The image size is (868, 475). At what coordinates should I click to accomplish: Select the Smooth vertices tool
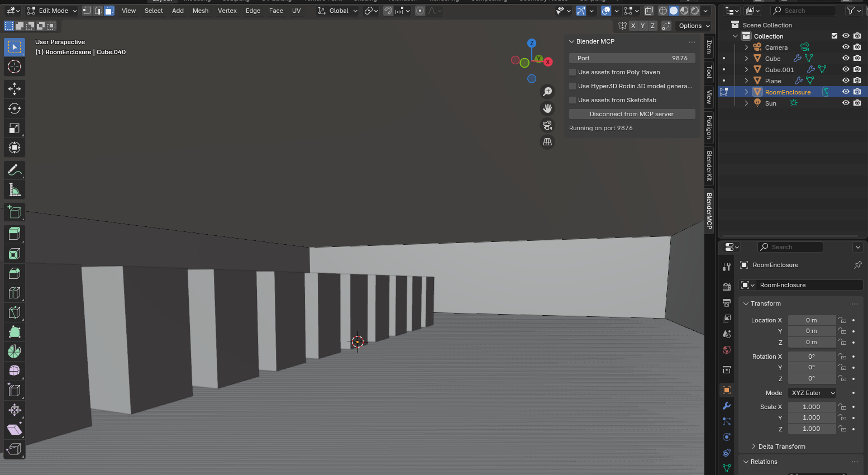pos(15,370)
